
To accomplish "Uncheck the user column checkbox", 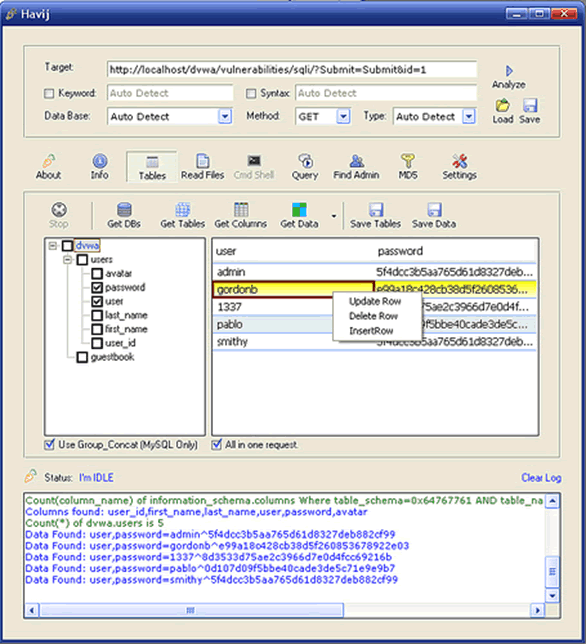I will pyautogui.click(x=97, y=301).
